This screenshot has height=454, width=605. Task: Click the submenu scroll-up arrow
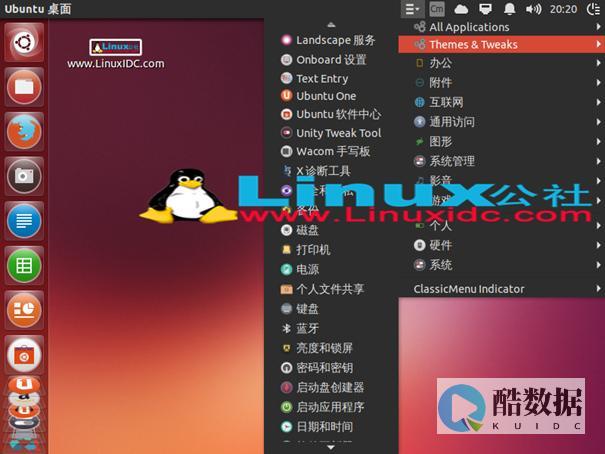[x=331, y=25]
